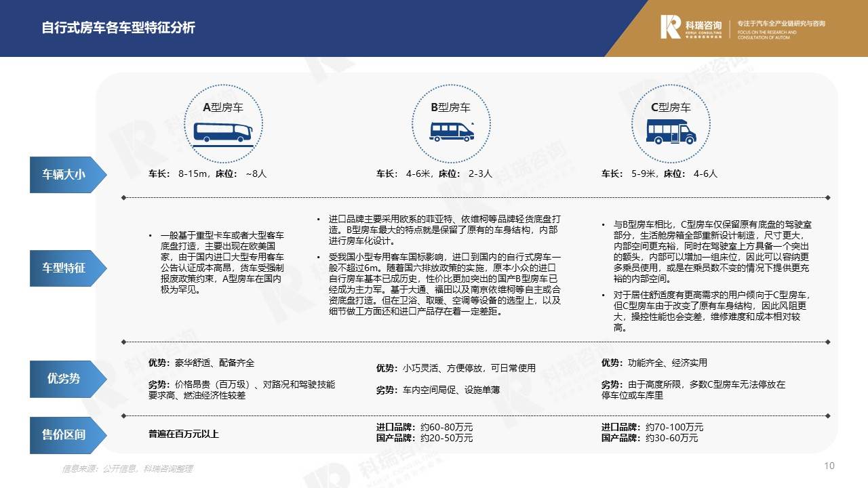This screenshot has height=488, width=868.
Task: Click text '进口品牌：约70-100万元'
Action: (x=652, y=428)
